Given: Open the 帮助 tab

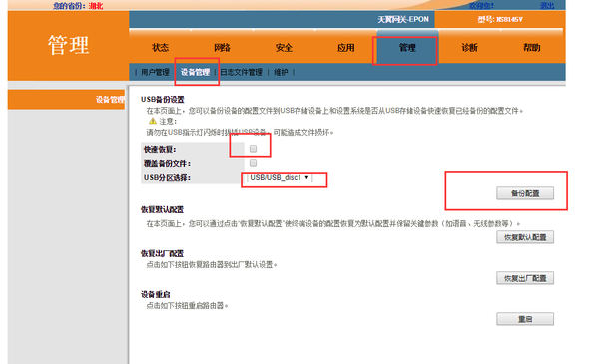Looking at the screenshot, I should (x=531, y=48).
